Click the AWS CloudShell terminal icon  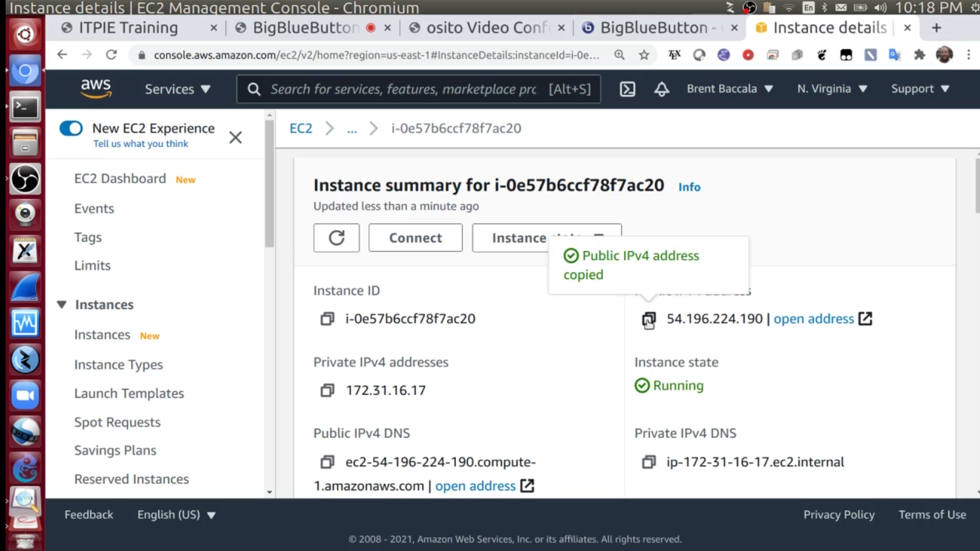627,88
